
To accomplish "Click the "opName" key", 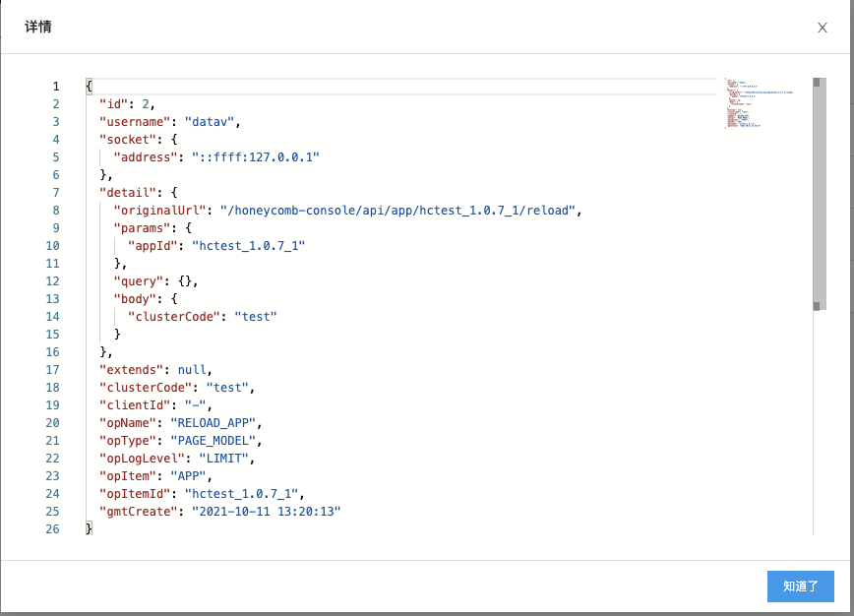I will [x=128, y=423].
